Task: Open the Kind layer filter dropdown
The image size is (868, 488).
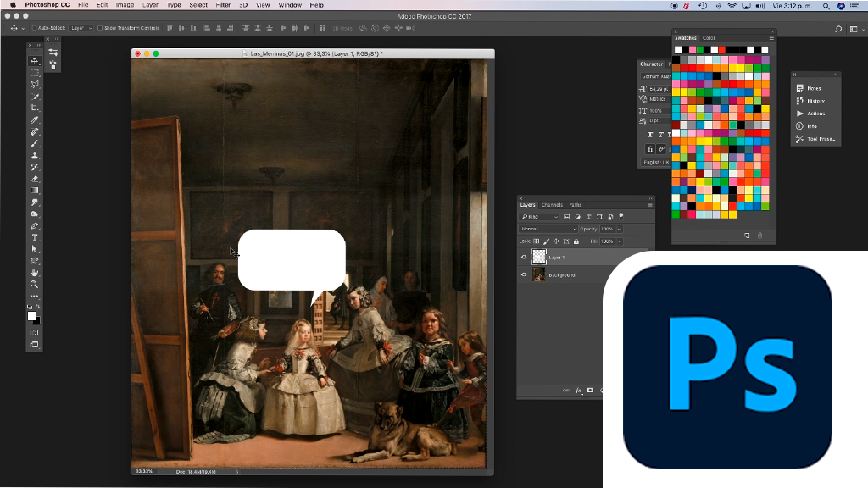Action: pyautogui.click(x=540, y=217)
